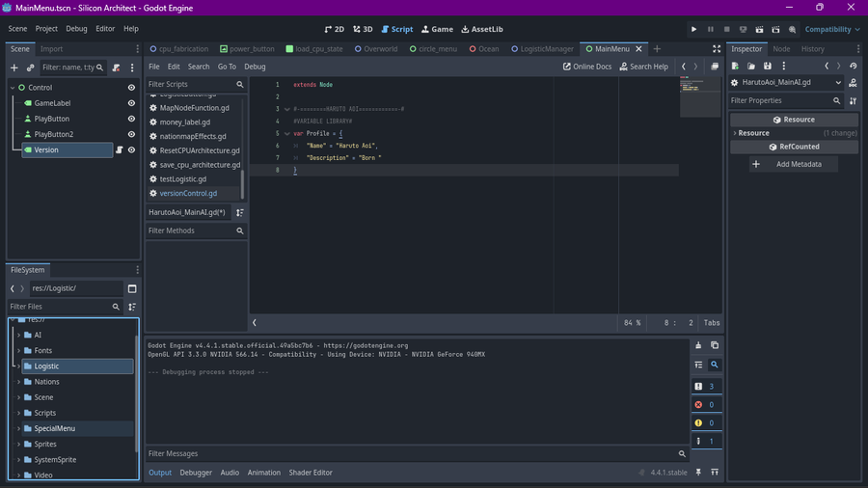The image size is (868, 488).
Task: Toggle warning messages filter in output
Action: coord(706,422)
